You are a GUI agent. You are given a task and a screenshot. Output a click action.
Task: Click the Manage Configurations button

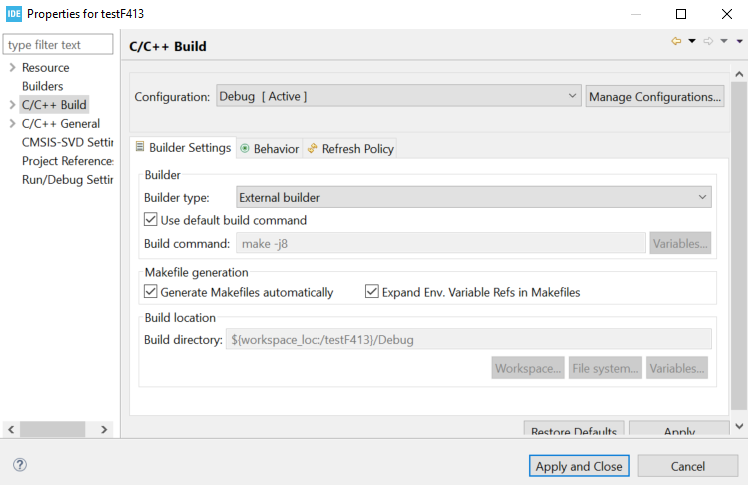point(655,96)
